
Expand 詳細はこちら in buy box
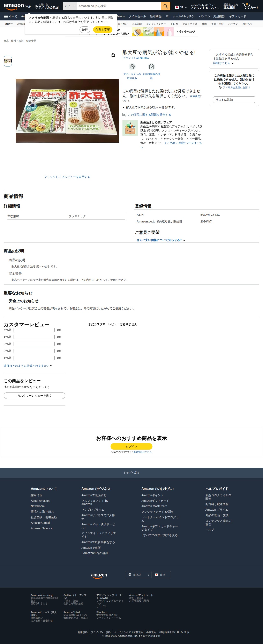(224, 63)
